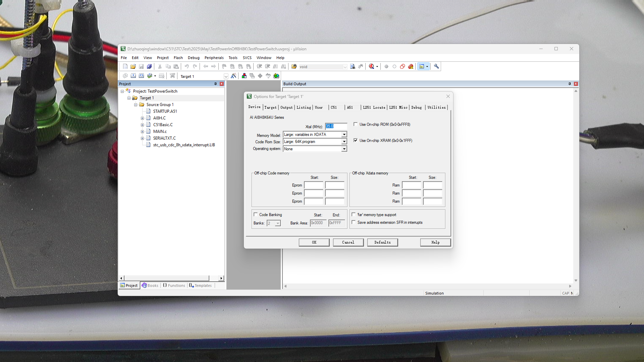The height and width of the screenshot is (362, 644).
Task: Open the Peripherals menu
Action: pos(214,58)
